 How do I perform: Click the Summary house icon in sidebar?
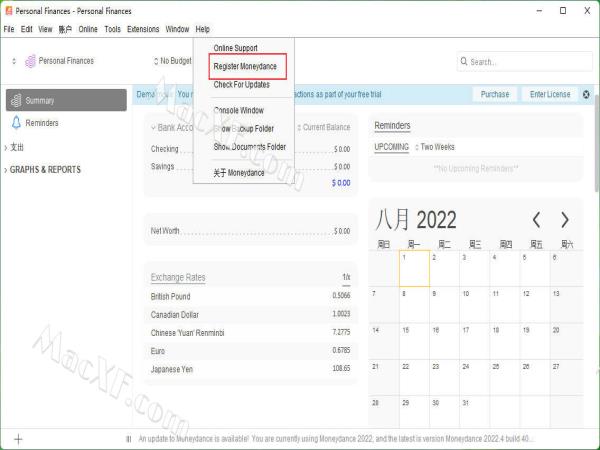[16, 100]
